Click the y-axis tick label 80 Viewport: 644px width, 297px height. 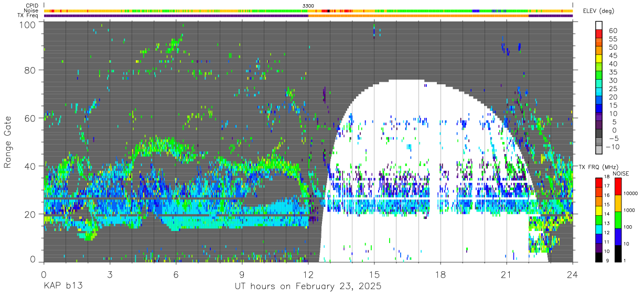point(30,70)
